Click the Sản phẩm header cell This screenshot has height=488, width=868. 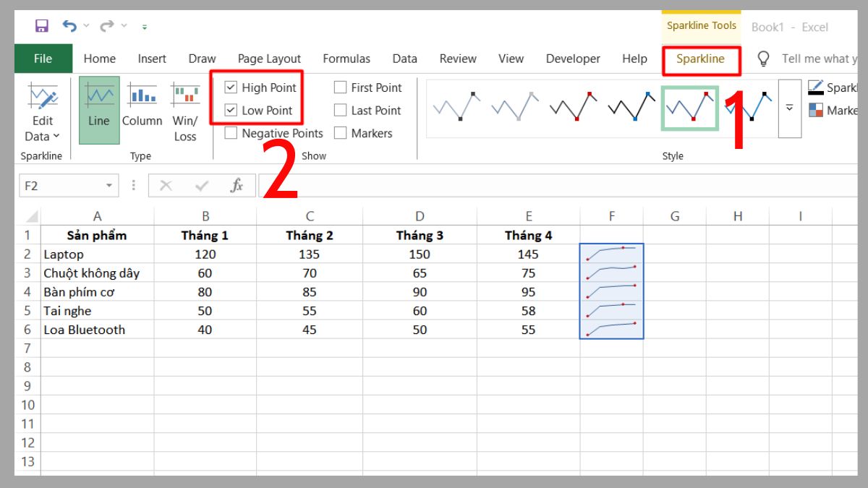[x=97, y=235]
